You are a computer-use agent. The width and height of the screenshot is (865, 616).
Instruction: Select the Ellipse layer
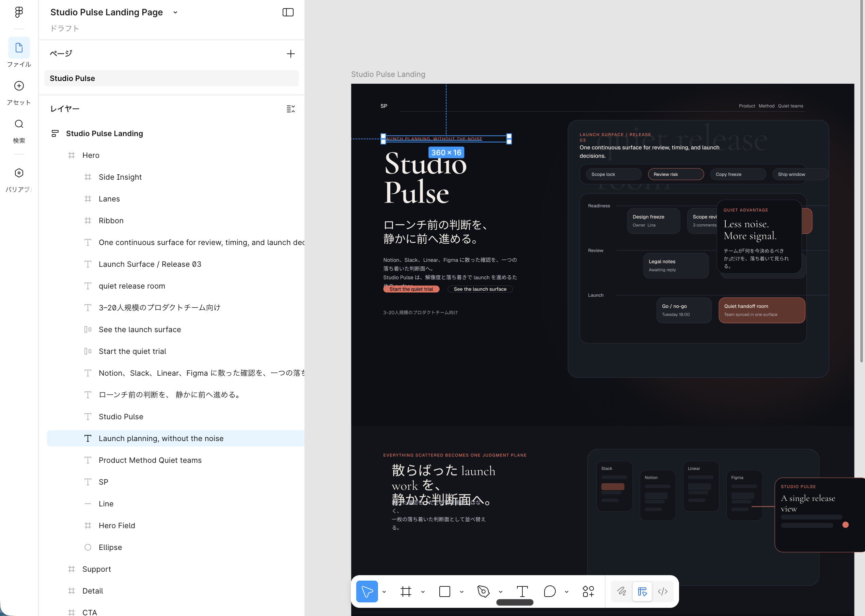(176, 547)
